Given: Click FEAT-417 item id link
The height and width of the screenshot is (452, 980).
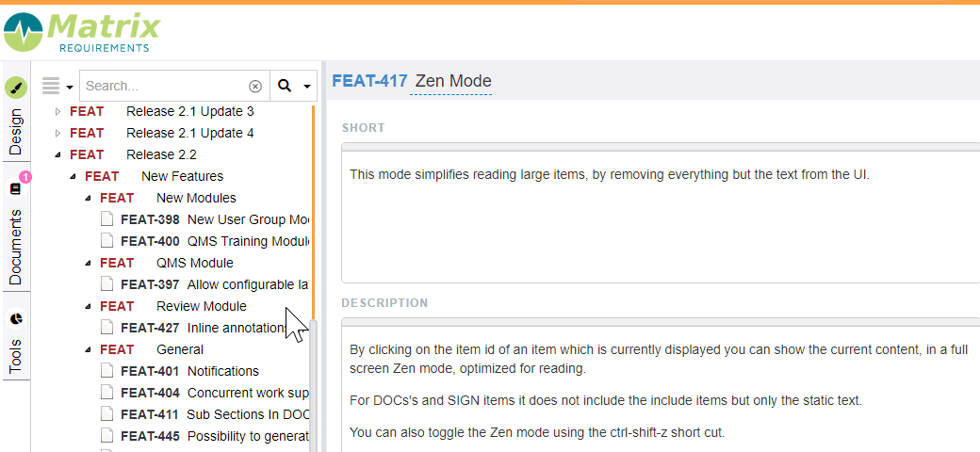Looking at the screenshot, I should tap(369, 81).
